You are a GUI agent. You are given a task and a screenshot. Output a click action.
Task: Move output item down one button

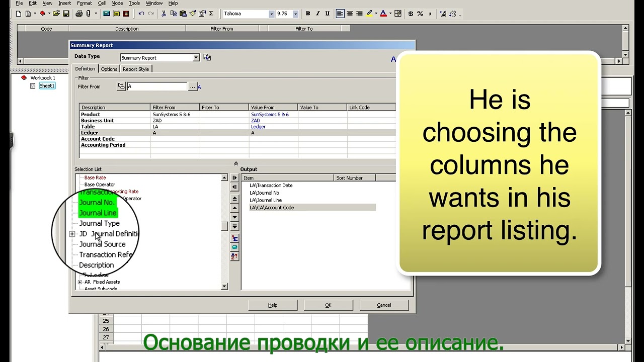pos(234,217)
